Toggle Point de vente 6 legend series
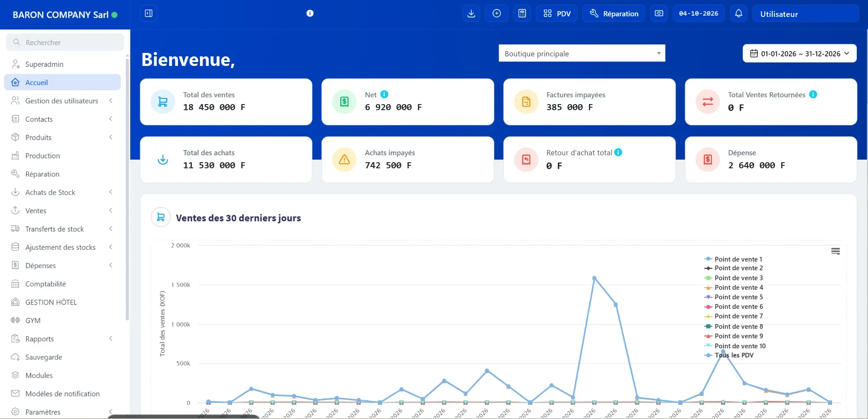 click(x=733, y=307)
